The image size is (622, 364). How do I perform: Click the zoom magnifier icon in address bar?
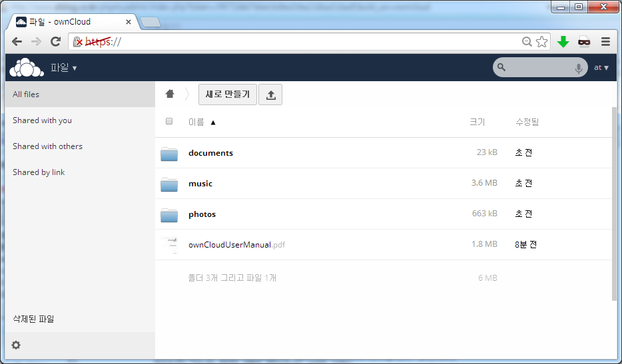527,42
